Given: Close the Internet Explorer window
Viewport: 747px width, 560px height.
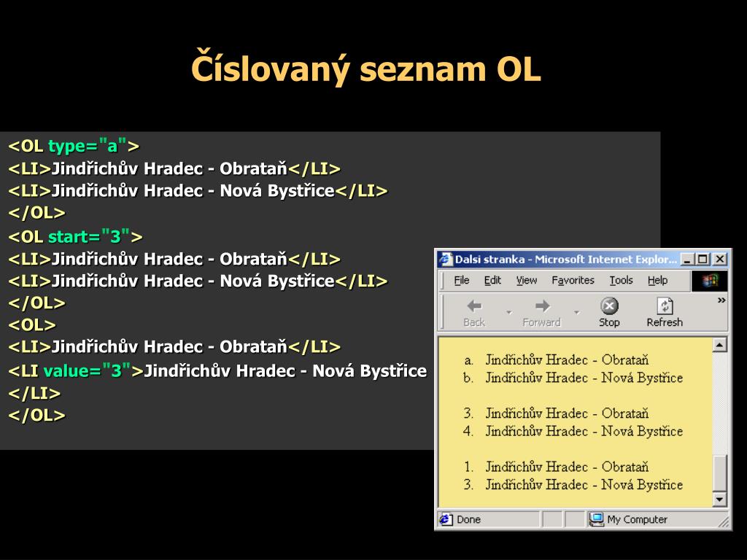Looking at the screenshot, I should pos(720,260).
